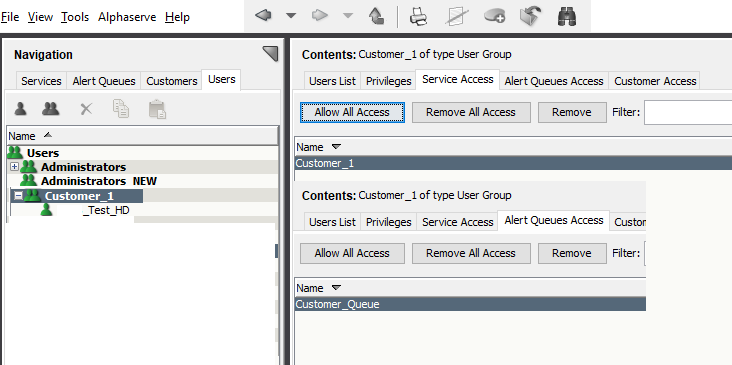Collapse the Navigation panel triangle
This screenshot has width=732, height=365.
pyautogui.click(x=270, y=54)
